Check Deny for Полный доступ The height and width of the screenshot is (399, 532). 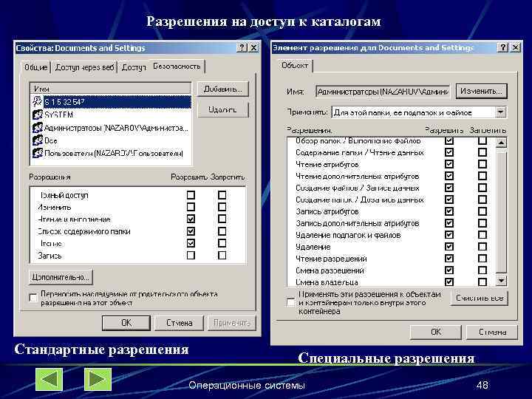[x=222, y=195]
